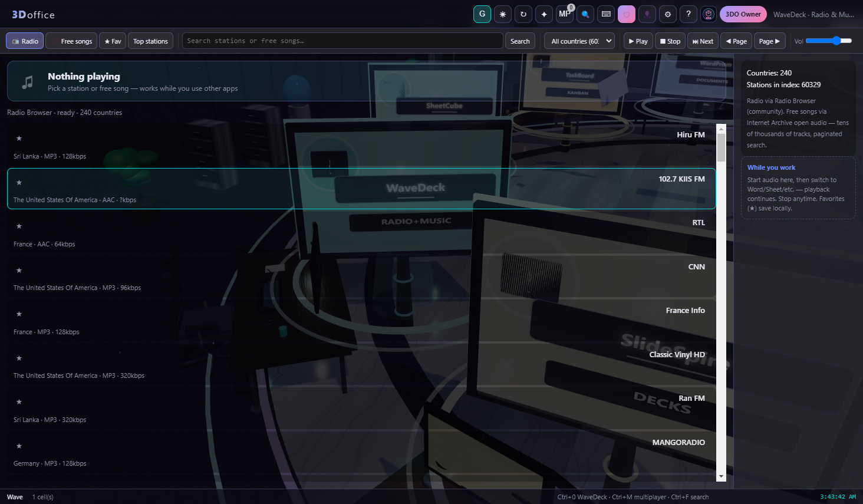
Task: Click the shortcuts hint in status bar
Action: 633,497
